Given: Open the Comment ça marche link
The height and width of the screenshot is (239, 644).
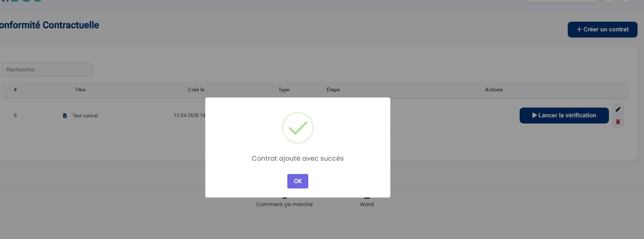Looking at the screenshot, I should point(285,204).
